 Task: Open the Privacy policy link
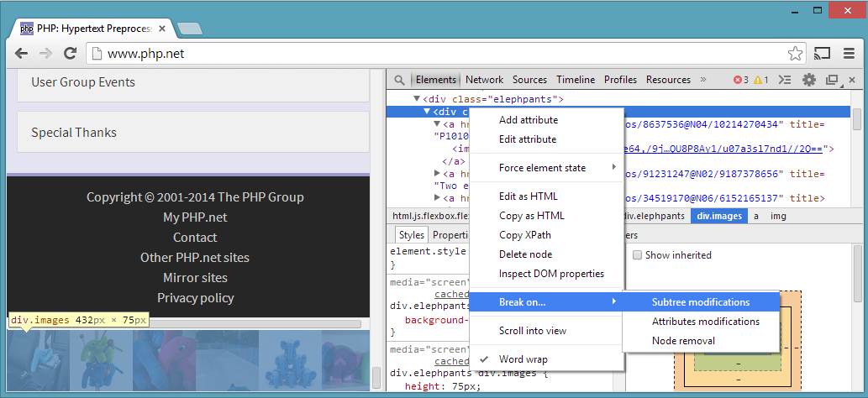[x=196, y=298]
